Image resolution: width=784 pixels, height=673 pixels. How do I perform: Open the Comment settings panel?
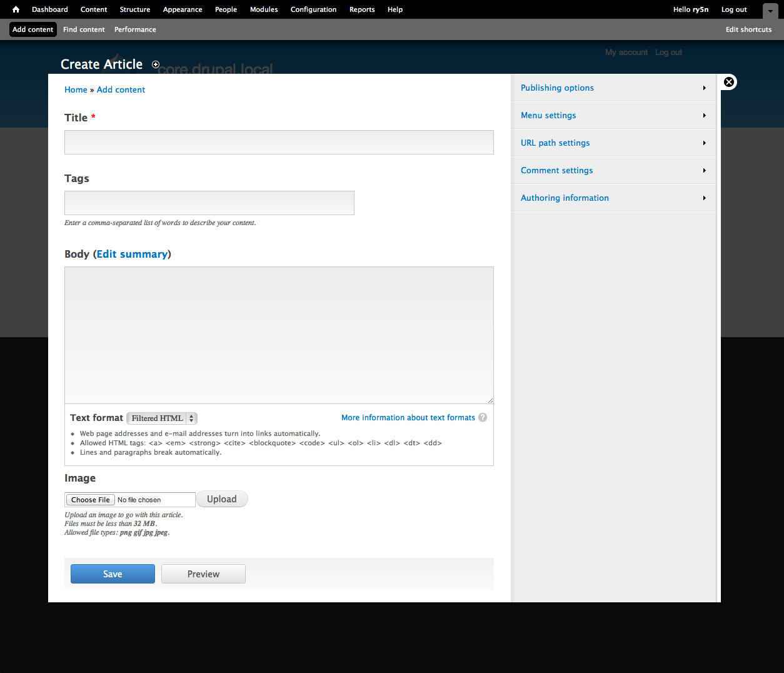pos(556,171)
